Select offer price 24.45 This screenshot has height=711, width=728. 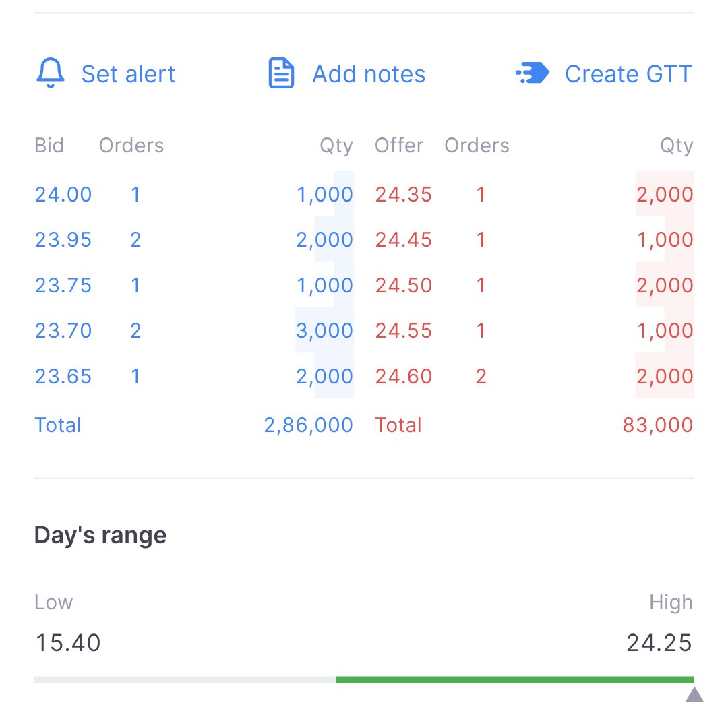(x=404, y=240)
